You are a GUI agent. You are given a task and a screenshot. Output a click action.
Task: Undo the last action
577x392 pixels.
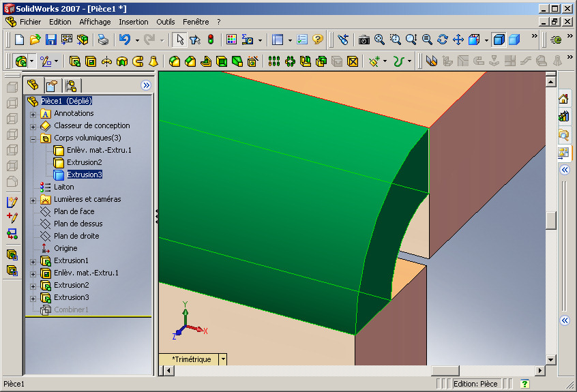click(x=125, y=40)
